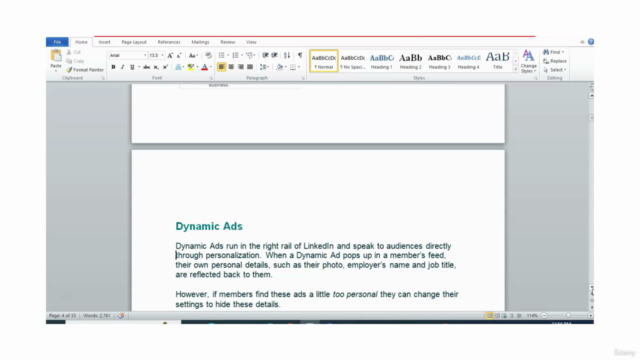Grow font size with the larger A
Image resolution: width=640 pixels, height=360 pixels.
(x=170, y=56)
